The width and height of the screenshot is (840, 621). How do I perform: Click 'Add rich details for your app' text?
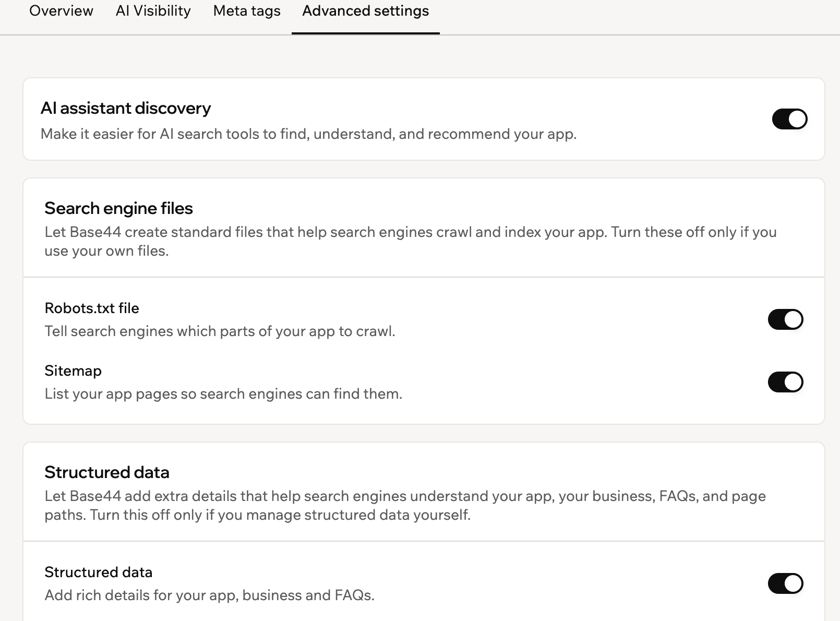point(210,595)
